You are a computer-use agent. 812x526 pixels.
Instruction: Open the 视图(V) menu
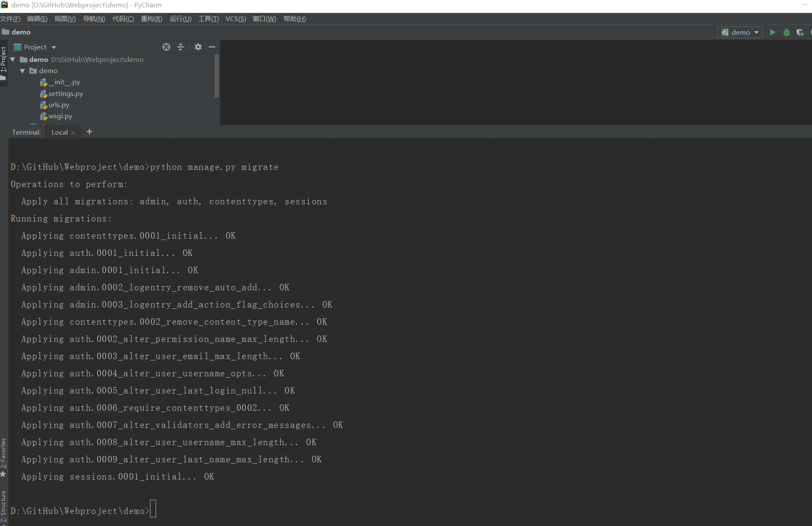click(65, 18)
